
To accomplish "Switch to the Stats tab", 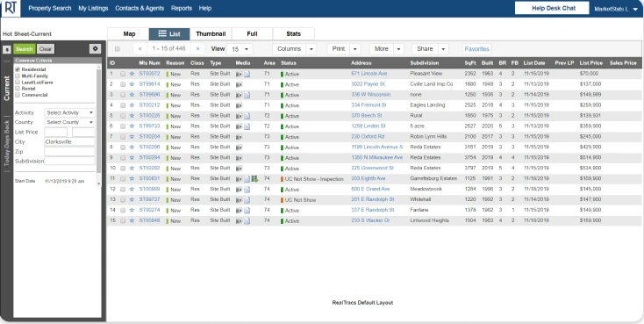I will tap(294, 34).
